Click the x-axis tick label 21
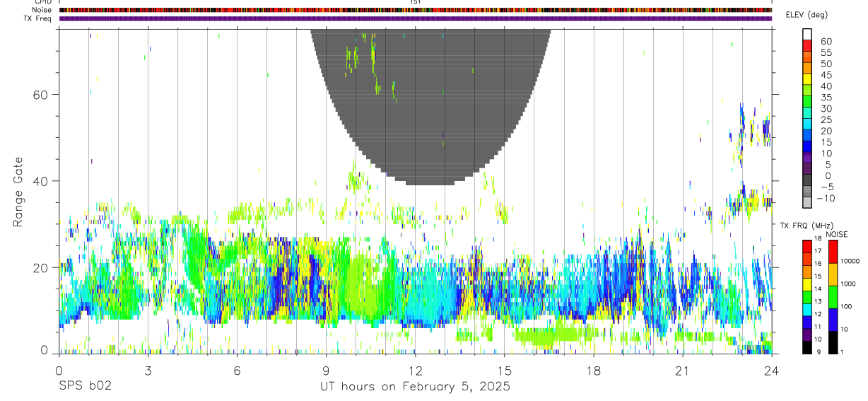 pyautogui.click(x=682, y=370)
